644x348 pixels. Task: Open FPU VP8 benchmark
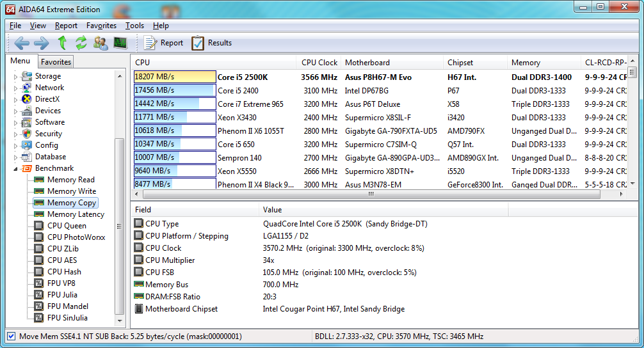coord(61,283)
